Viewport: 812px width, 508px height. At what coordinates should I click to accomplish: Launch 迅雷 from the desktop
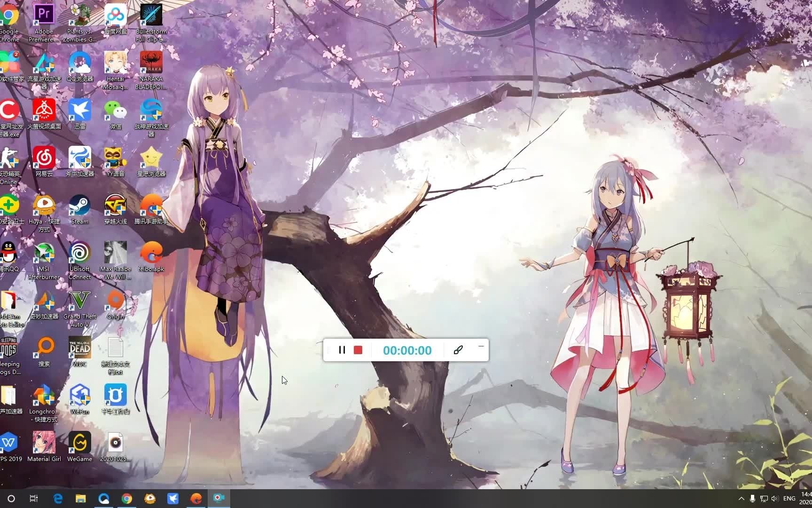pos(80,113)
